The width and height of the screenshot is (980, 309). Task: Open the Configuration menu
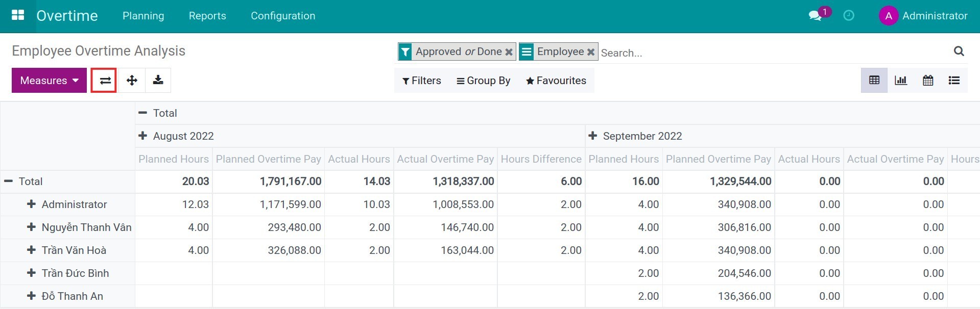pos(283,16)
